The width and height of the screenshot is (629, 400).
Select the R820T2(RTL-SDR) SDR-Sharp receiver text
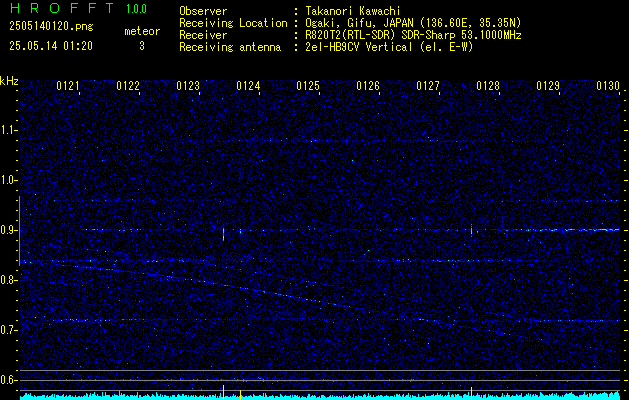point(413,35)
